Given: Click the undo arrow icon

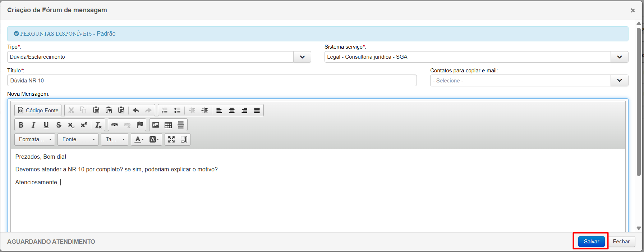Looking at the screenshot, I should [136, 111].
